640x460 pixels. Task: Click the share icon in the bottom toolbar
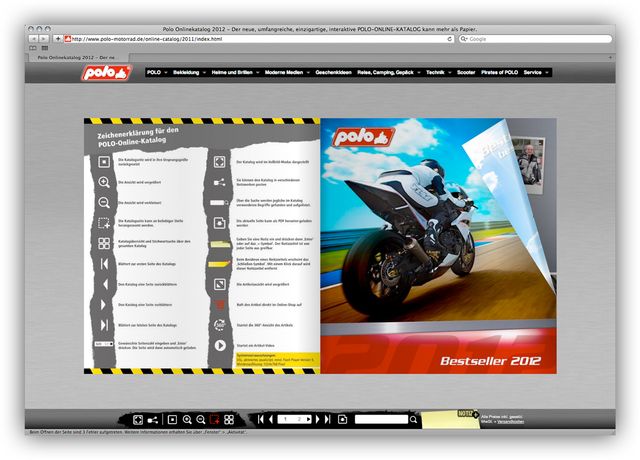(153, 419)
